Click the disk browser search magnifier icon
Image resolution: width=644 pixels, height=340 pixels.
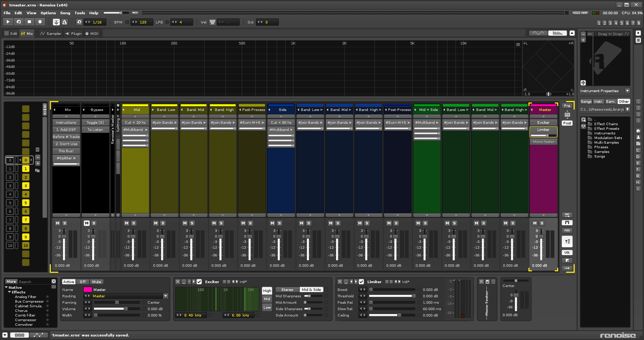click(583, 119)
